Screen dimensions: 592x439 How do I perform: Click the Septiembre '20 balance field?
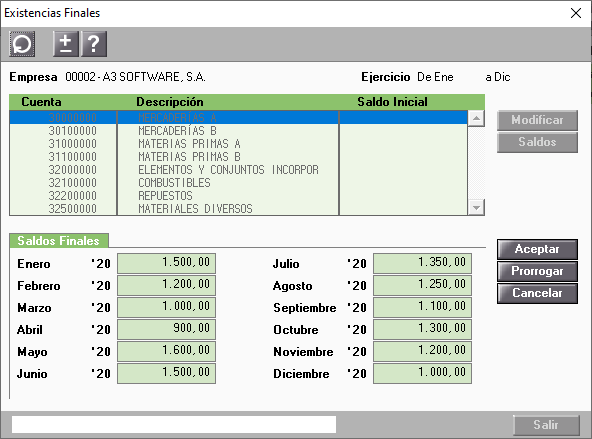coord(422,307)
